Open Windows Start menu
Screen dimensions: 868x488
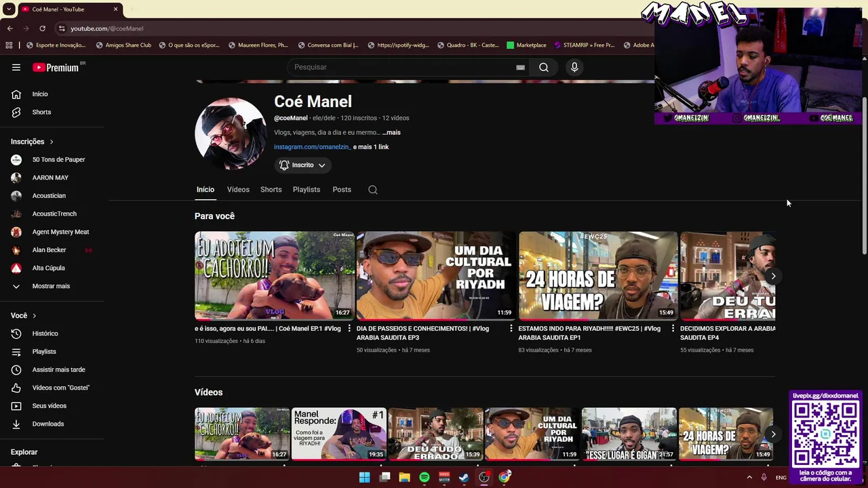click(x=365, y=477)
